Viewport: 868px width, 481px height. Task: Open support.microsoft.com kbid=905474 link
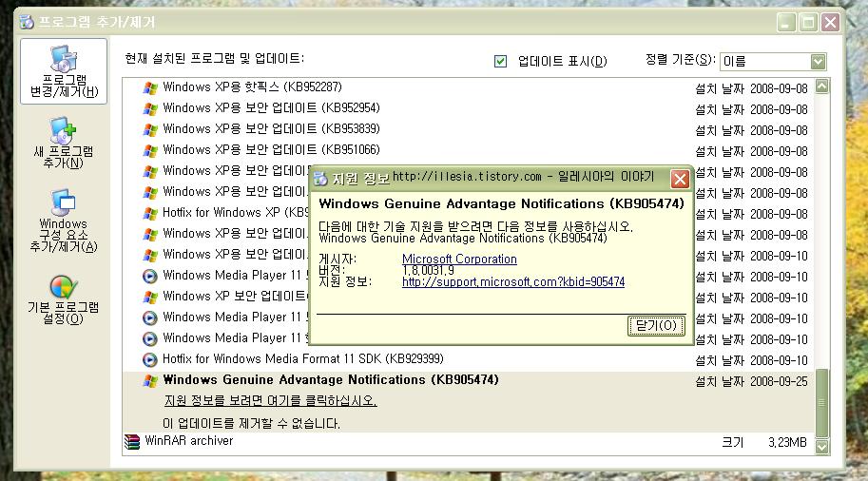[x=513, y=281]
